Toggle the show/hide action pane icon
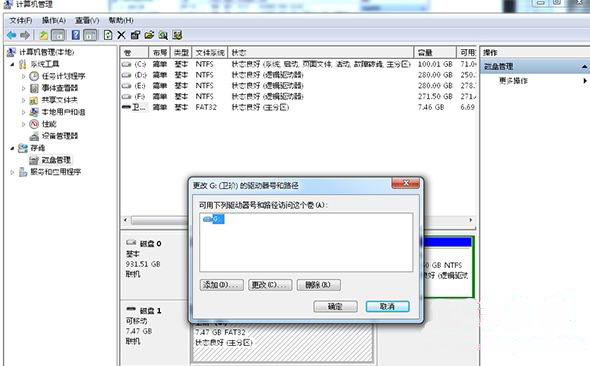Screen dimensions: 590x366 coord(90,35)
